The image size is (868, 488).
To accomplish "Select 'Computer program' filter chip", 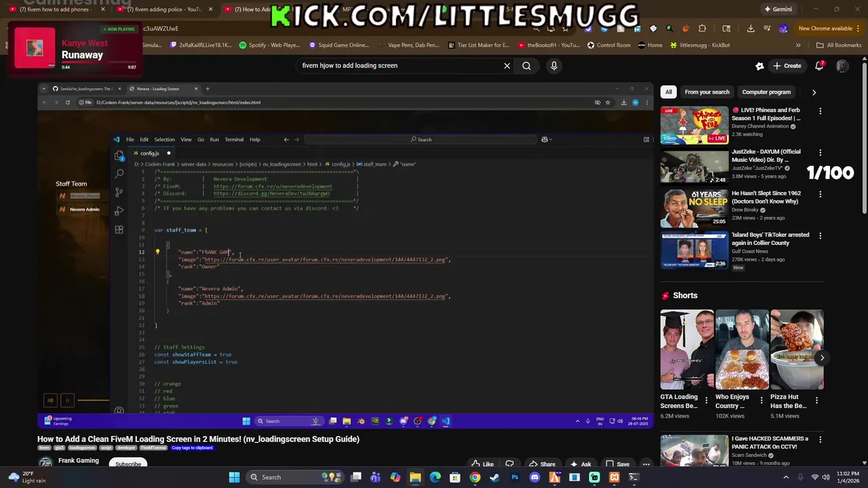I will coord(766,92).
